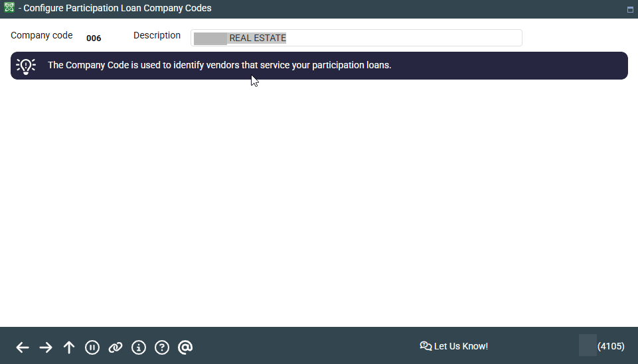
Task: Open the circled information icon
Action: click(x=139, y=347)
